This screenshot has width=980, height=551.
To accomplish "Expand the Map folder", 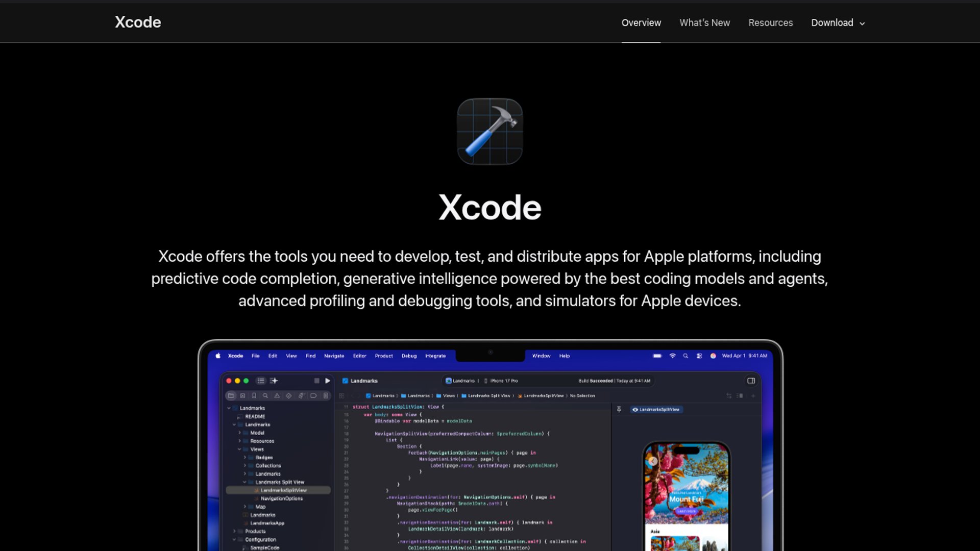I will coord(245,507).
